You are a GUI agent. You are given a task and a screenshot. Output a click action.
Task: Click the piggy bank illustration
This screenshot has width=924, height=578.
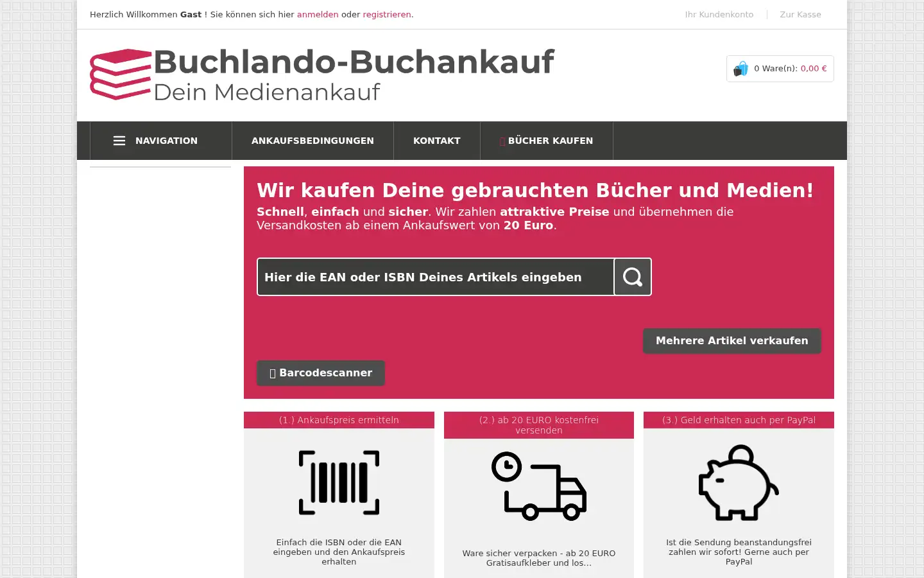[739, 482]
